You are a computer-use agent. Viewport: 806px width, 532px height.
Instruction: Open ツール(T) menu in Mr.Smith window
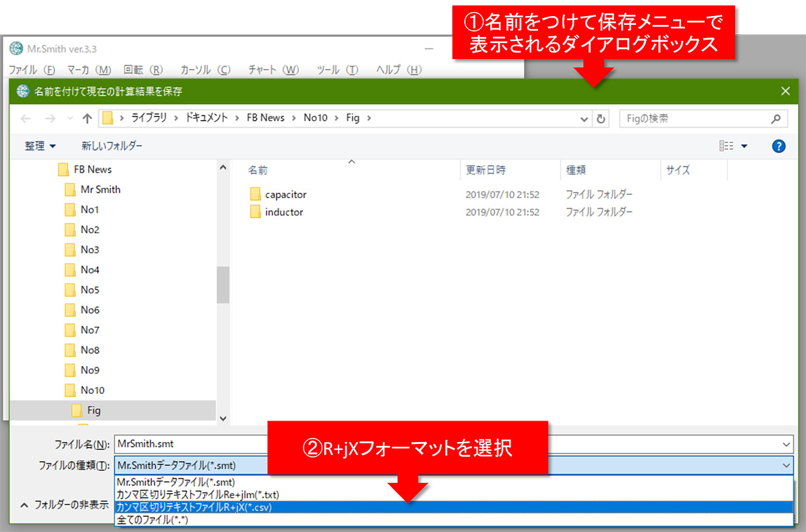337,69
